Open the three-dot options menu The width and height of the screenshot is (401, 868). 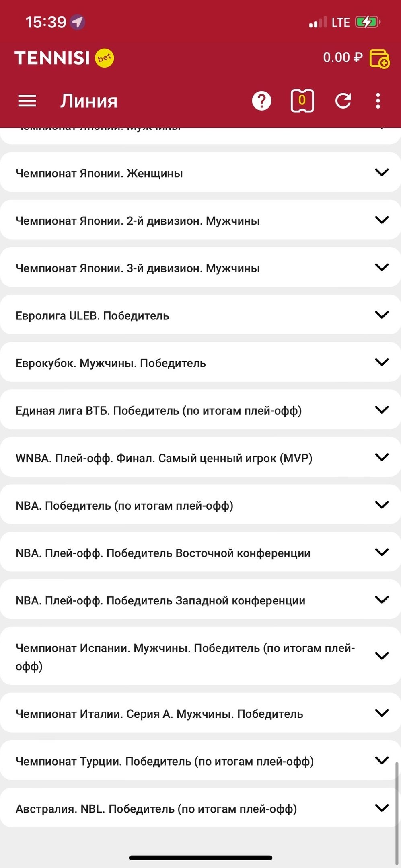click(x=378, y=101)
